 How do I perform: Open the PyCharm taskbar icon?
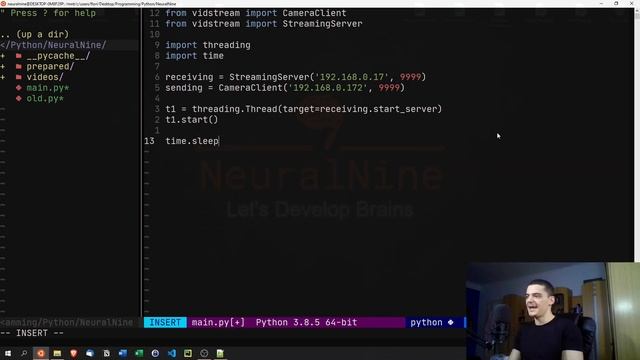(188, 353)
